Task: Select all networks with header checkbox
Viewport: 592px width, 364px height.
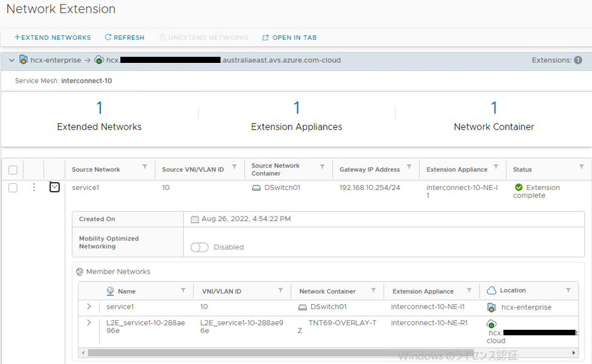Action: point(13,170)
